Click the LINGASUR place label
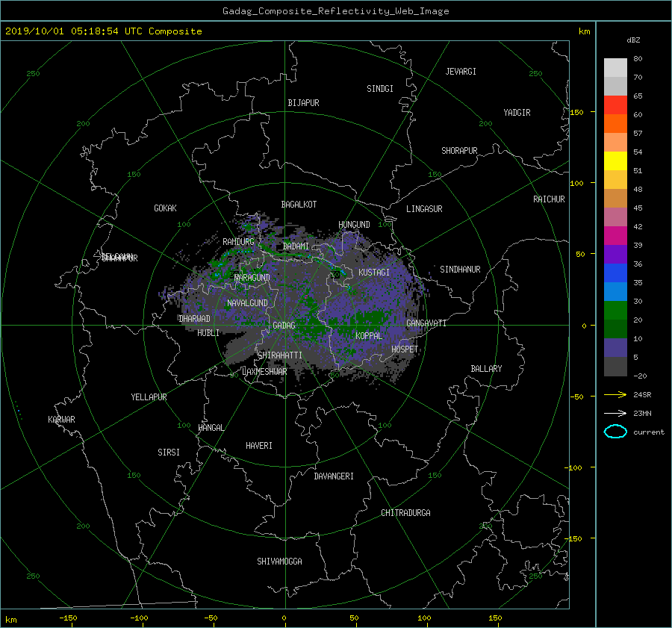This screenshot has height=628, width=672. [x=424, y=209]
